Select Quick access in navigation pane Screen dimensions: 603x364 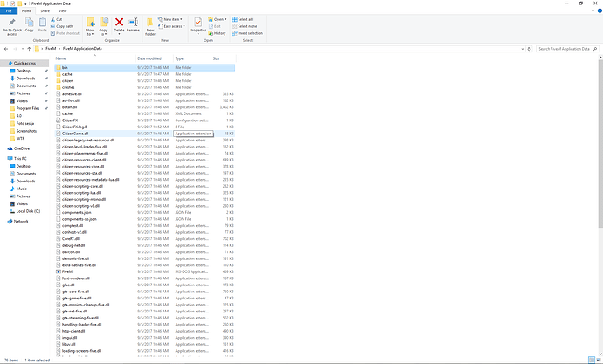[x=24, y=64]
